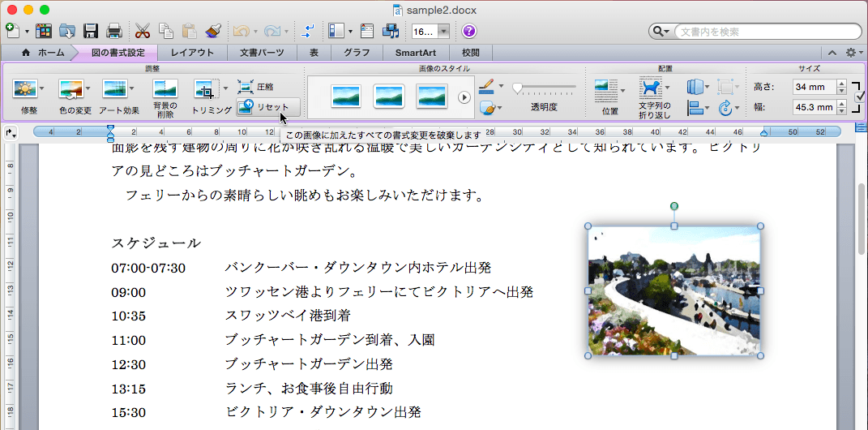868x430 pixels.
Task: Switch to the ホーム tab
Action: pyautogui.click(x=43, y=53)
